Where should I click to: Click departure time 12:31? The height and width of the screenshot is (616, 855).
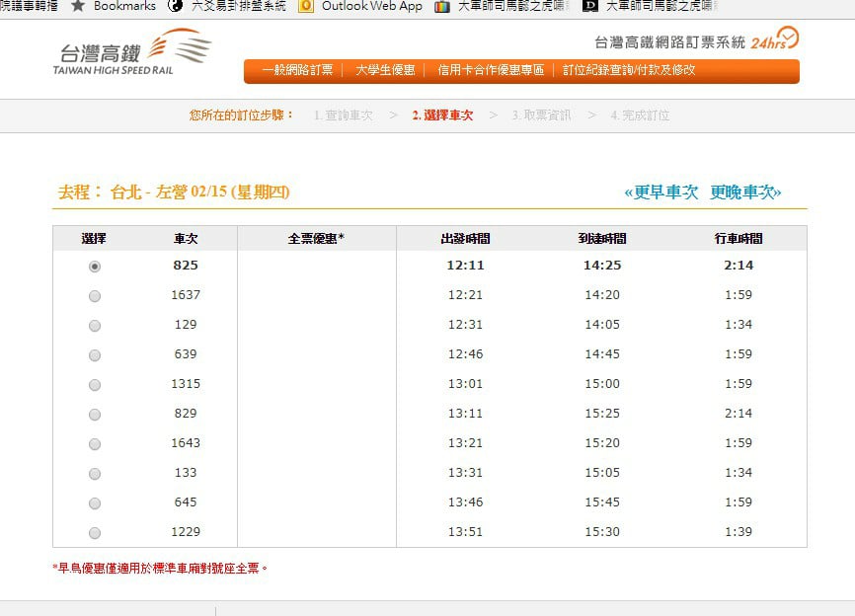click(465, 325)
